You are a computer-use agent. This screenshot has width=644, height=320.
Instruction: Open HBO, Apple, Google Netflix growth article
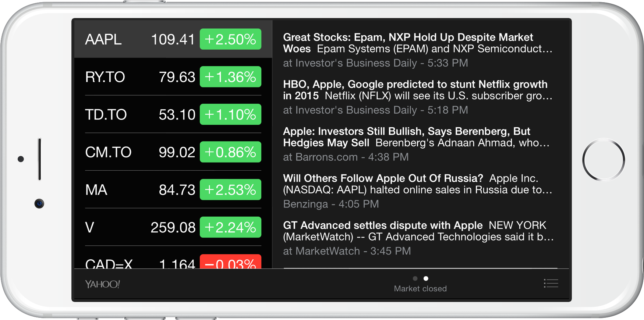pyautogui.click(x=418, y=97)
